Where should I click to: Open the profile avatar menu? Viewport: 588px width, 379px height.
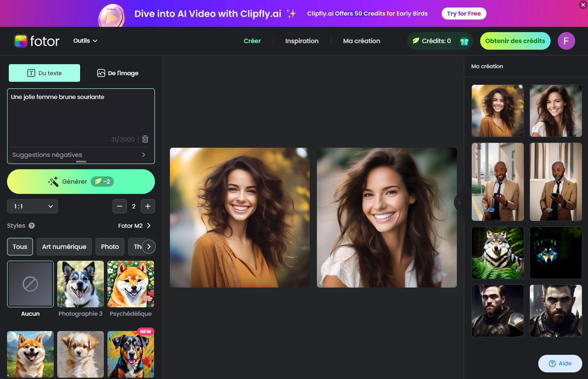[x=566, y=40]
